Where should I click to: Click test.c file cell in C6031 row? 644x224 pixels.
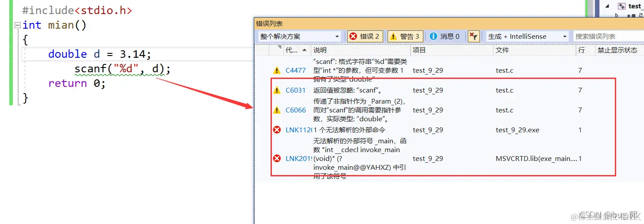tap(505, 90)
